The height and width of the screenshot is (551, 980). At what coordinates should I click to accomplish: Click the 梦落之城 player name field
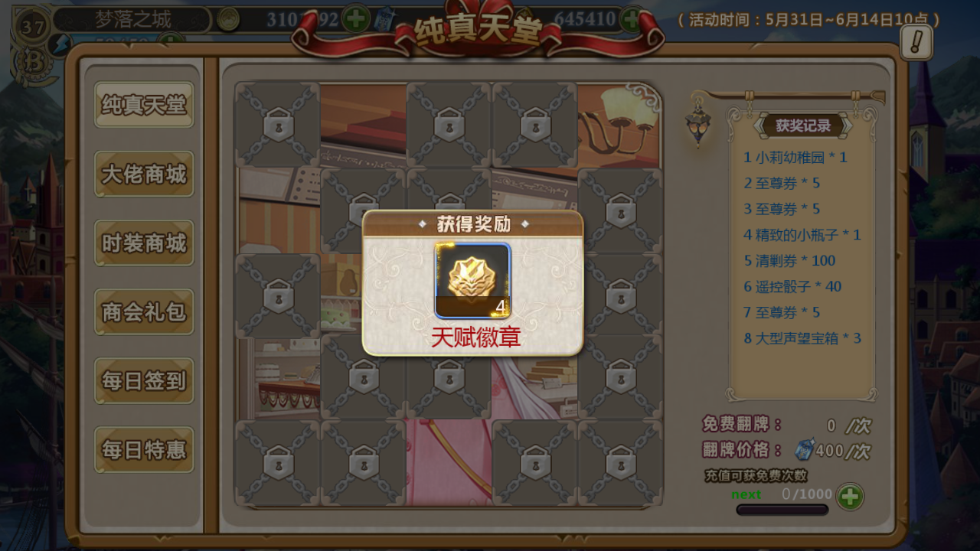(x=132, y=19)
